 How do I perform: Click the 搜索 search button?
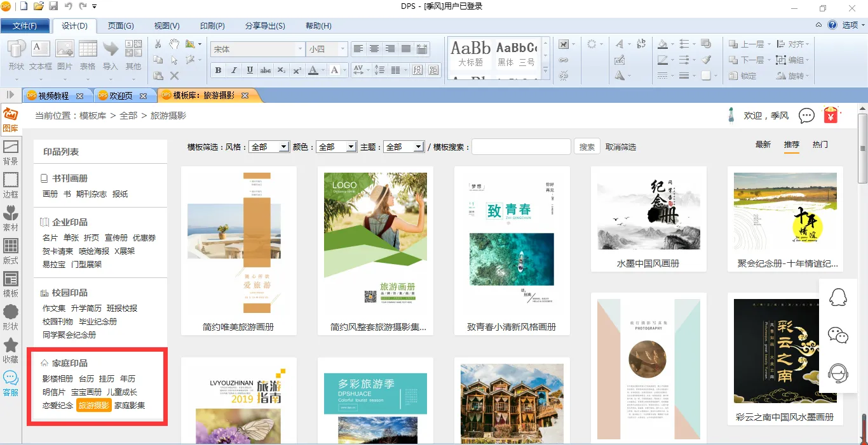tap(587, 147)
